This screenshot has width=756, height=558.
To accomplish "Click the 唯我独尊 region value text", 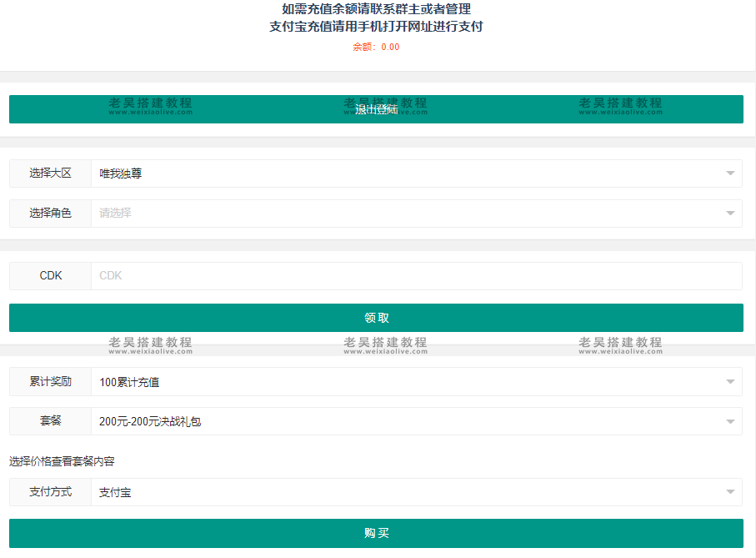I will click(121, 173).
